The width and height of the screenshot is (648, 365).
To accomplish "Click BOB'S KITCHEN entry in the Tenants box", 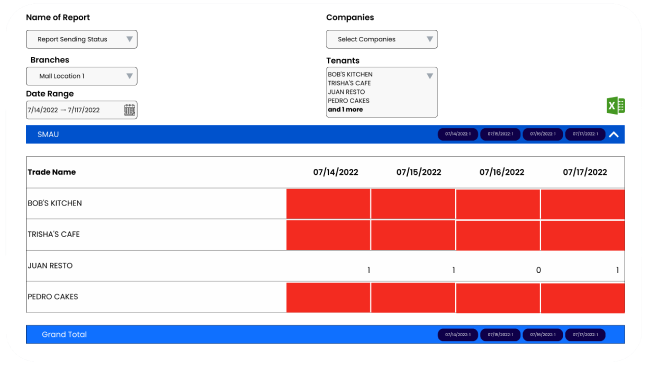I will coord(350,74).
